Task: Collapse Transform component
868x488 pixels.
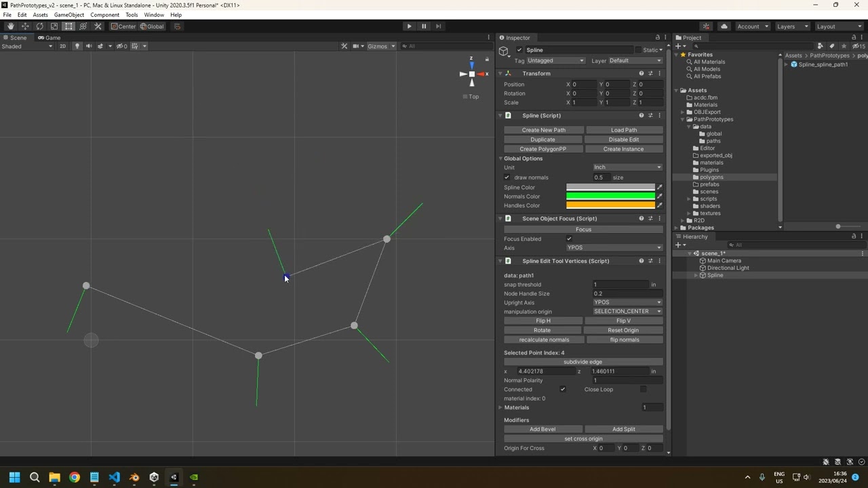Action: tap(500, 73)
